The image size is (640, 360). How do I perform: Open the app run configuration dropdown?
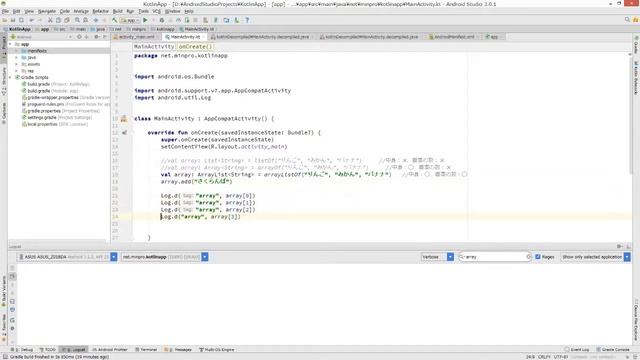point(130,20)
